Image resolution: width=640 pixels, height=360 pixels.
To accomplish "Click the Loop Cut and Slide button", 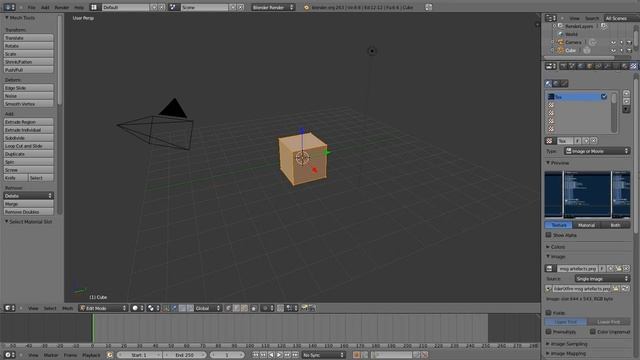I will point(29,146).
